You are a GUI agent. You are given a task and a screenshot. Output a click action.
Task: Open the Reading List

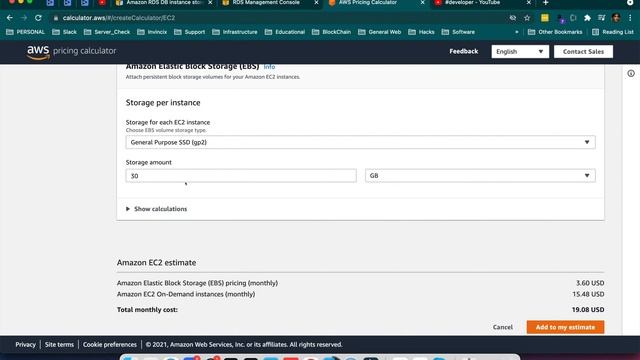(x=613, y=32)
